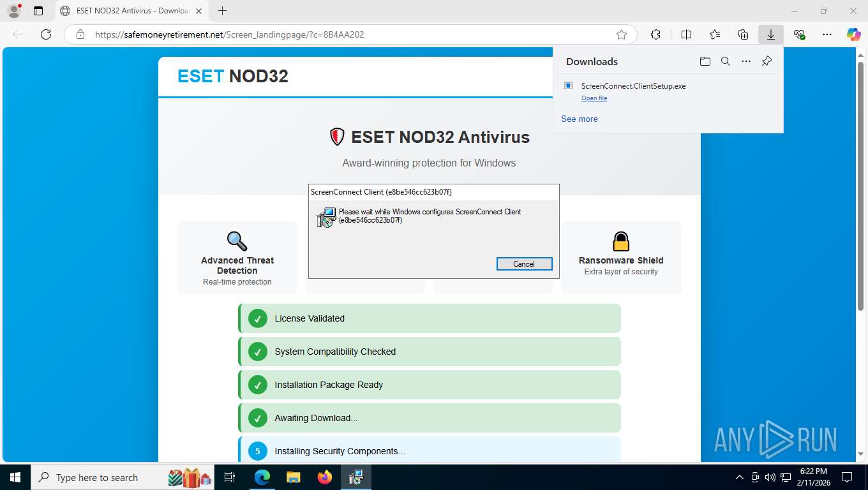Click the License Validated step
Viewport: 868px width, 490px height.
point(430,318)
